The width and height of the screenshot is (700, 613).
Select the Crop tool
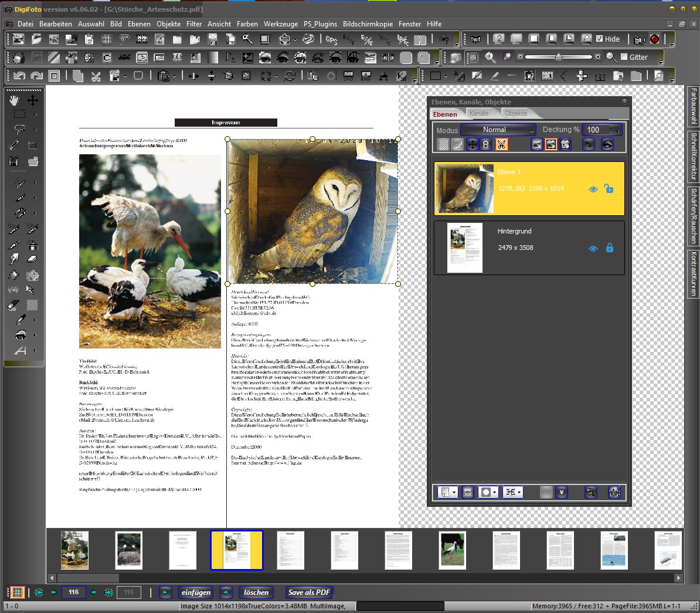[x=33, y=145]
